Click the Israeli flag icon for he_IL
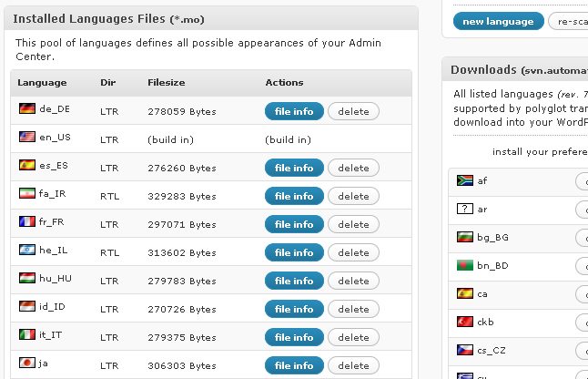Screen dimensions: 588x379 26,250
